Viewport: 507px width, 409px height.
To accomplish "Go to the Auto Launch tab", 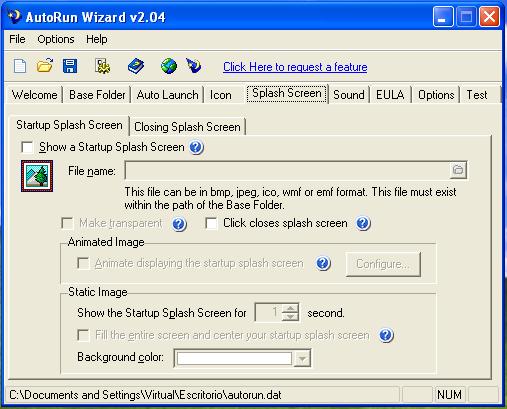I will (167, 95).
